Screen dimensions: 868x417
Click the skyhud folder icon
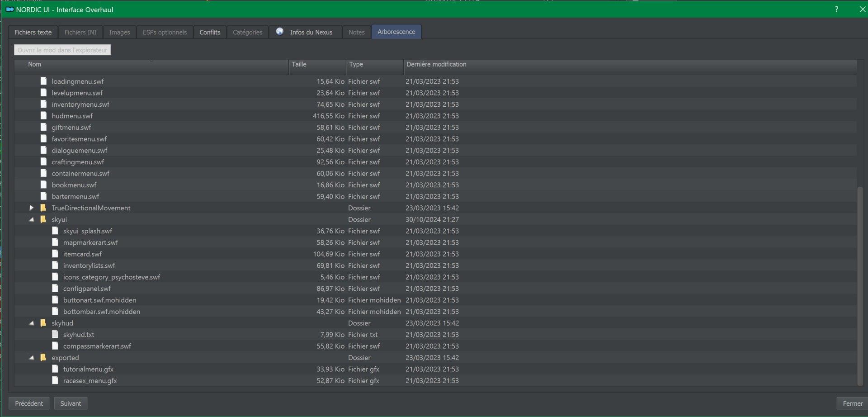[43, 323]
